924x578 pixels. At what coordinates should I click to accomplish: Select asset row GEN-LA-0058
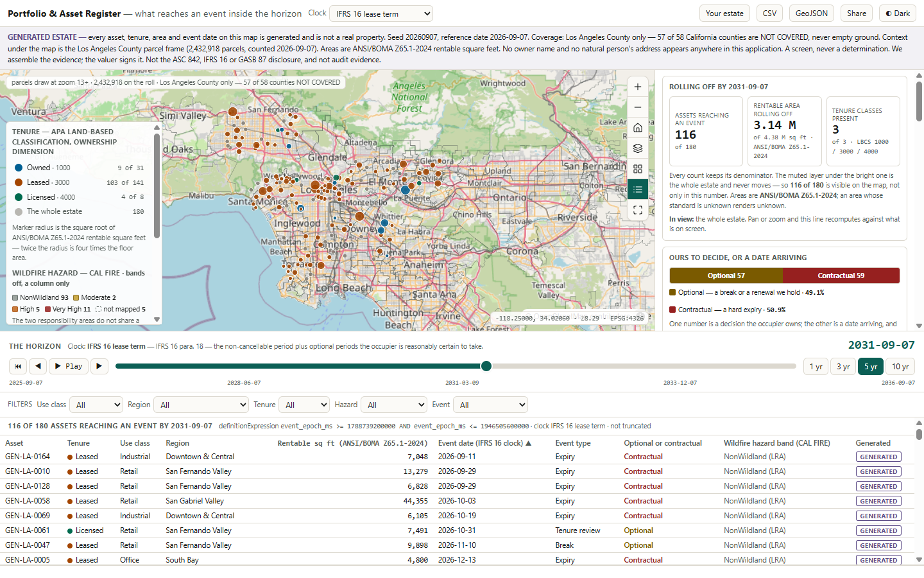(457, 501)
